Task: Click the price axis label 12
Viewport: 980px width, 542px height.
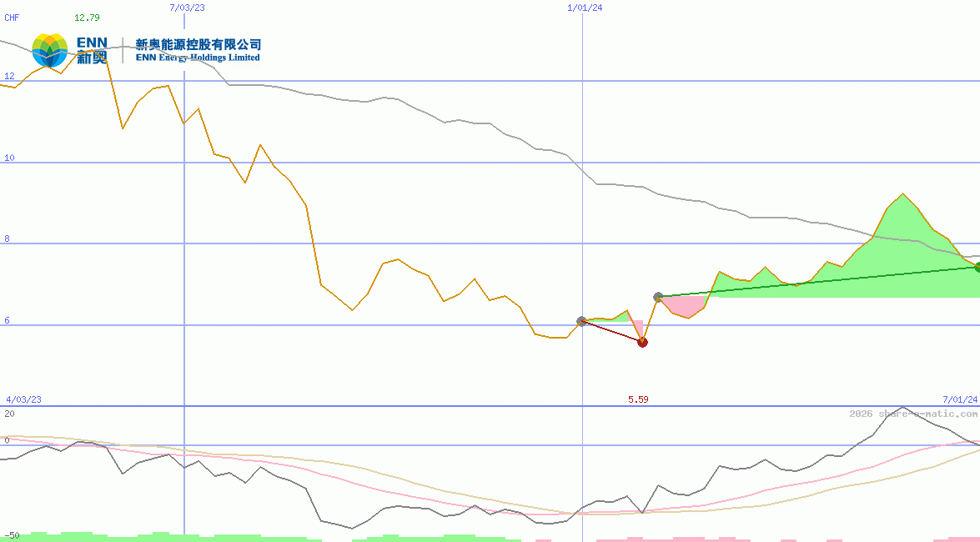Action: (8, 77)
